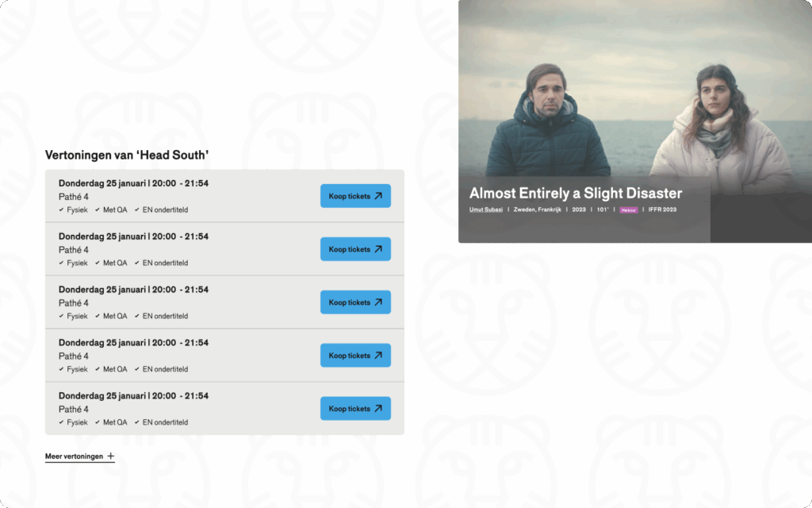Click the Met QA checkmark in the fifth screening row
The width and height of the screenshot is (812, 508).
click(x=98, y=423)
